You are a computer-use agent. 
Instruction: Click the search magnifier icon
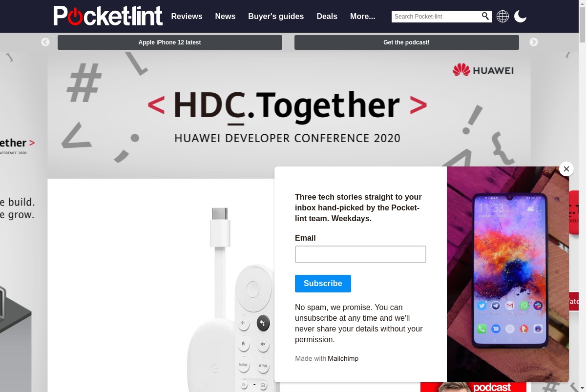point(485,16)
